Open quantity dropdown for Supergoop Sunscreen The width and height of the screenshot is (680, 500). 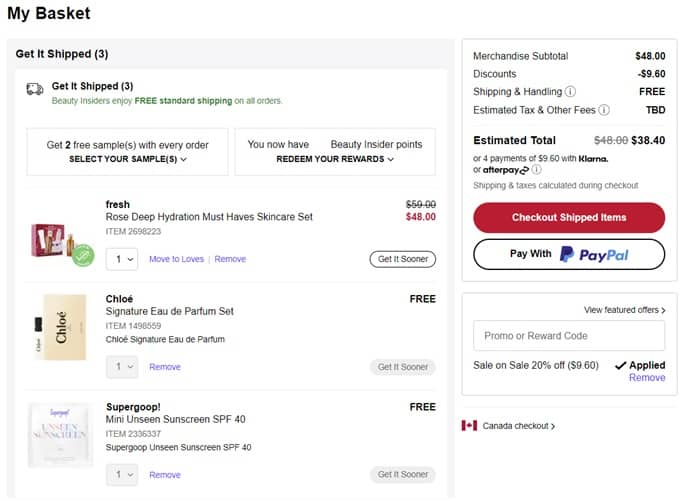tap(122, 475)
